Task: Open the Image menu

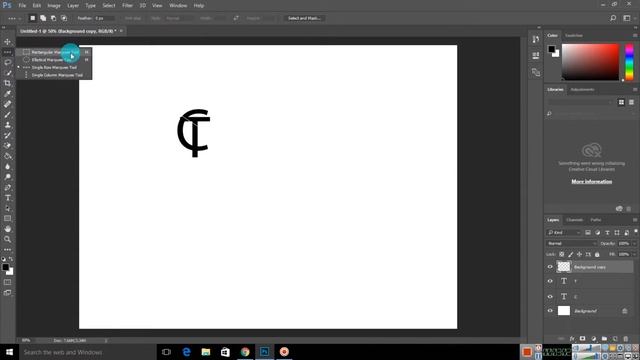Action: click(x=54, y=6)
